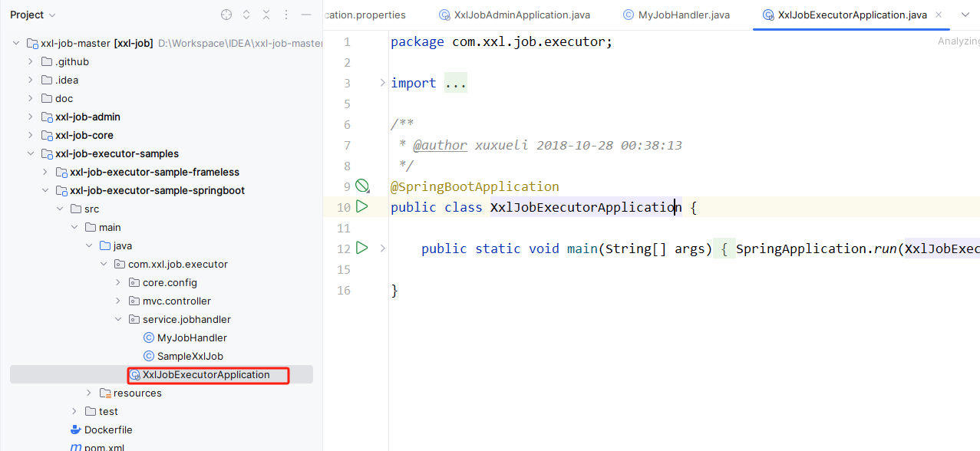Click the @SpringBootApplication annotation
The image size is (980, 451).
click(x=475, y=186)
